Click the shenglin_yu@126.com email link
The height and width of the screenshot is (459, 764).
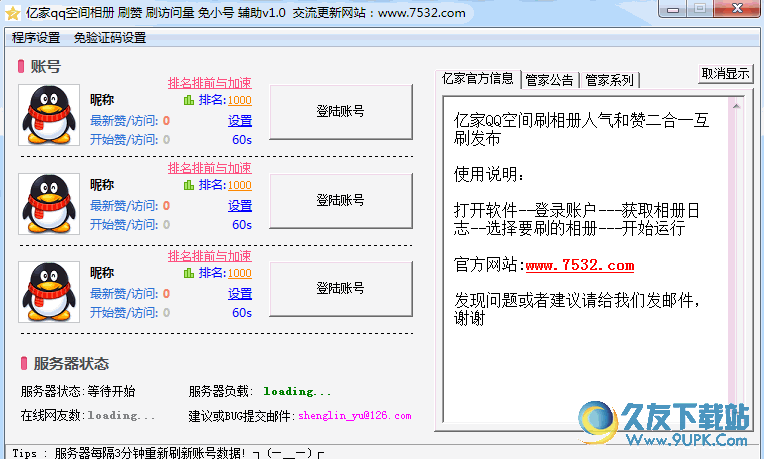click(x=355, y=416)
